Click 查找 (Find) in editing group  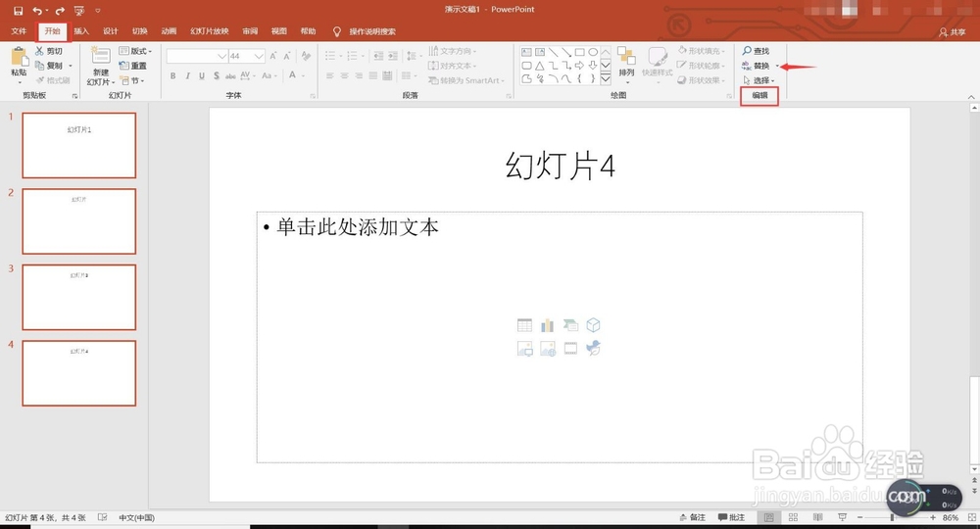coord(757,51)
